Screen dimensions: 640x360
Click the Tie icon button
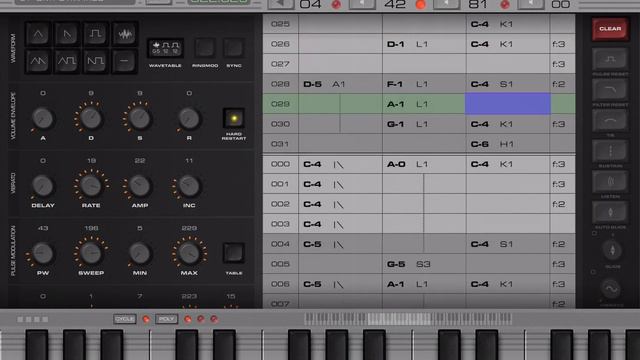(x=610, y=120)
